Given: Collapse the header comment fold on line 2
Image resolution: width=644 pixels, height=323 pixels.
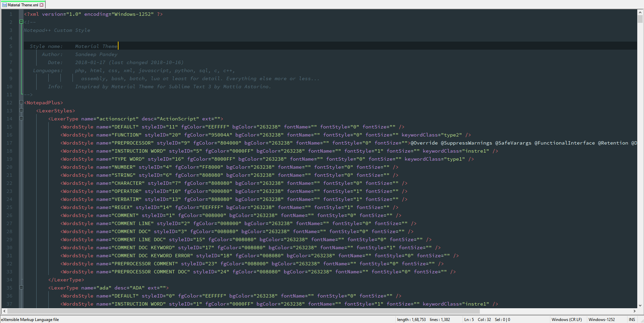Looking at the screenshot, I should click(21, 22).
